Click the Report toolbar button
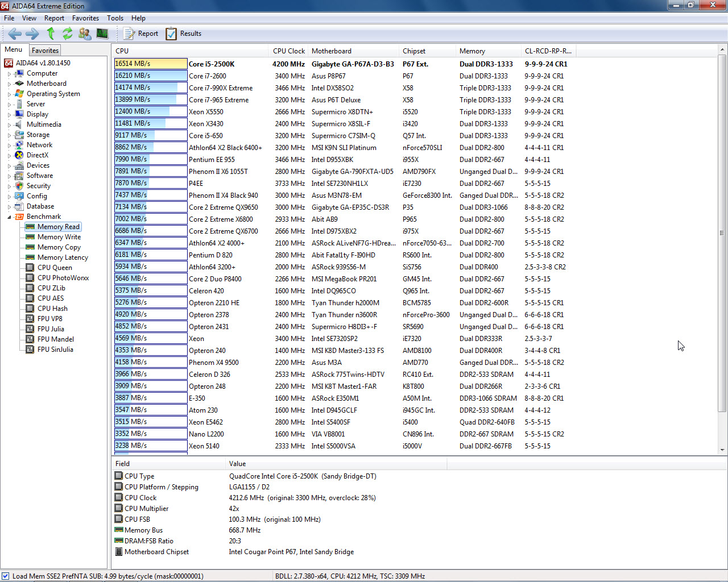Viewport: 728px width, 582px height. (x=140, y=34)
